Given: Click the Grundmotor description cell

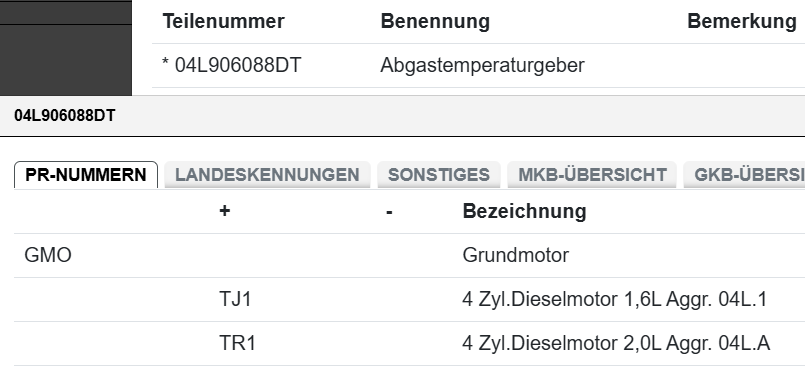Looking at the screenshot, I should 515,255.
